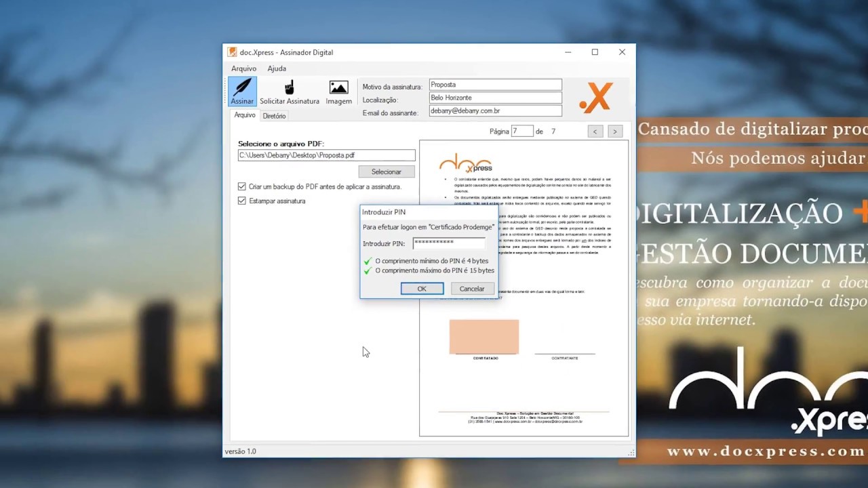
Task: Go to next page with the > button
Action: click(x=615, y=131)
